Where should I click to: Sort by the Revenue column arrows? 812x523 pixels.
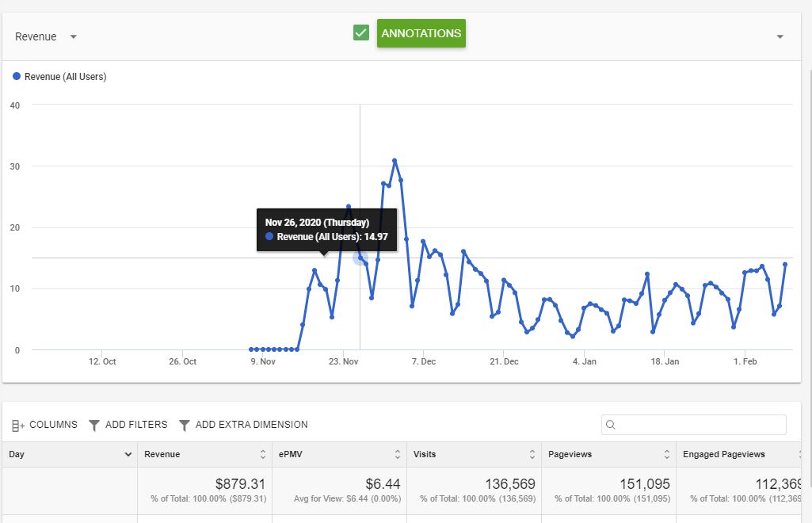[262, 454]
